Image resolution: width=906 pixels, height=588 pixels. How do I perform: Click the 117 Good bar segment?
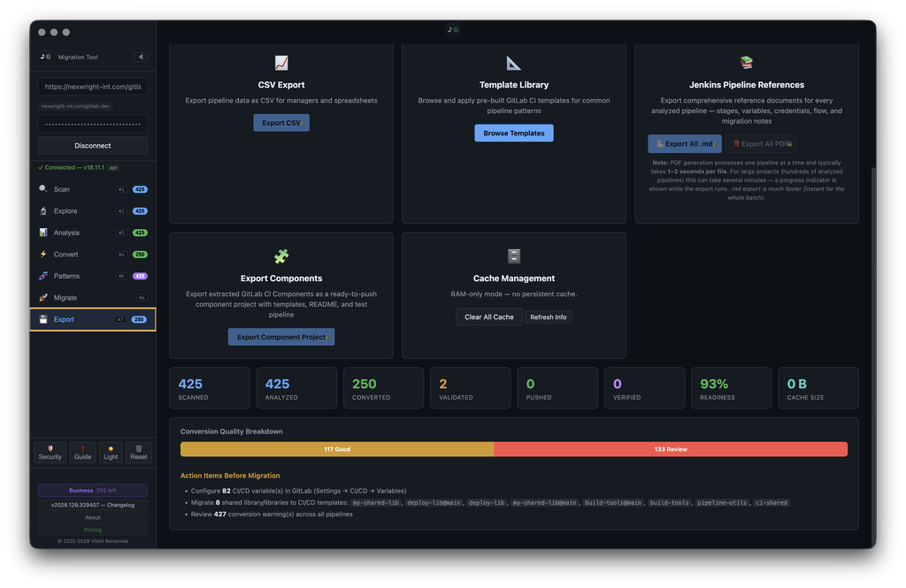click(337, 449)
